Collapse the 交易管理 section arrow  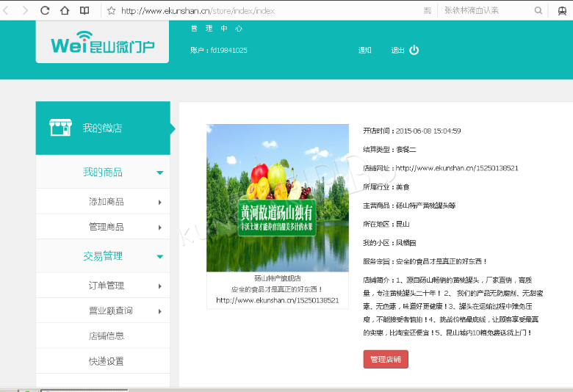coord(159,256)
